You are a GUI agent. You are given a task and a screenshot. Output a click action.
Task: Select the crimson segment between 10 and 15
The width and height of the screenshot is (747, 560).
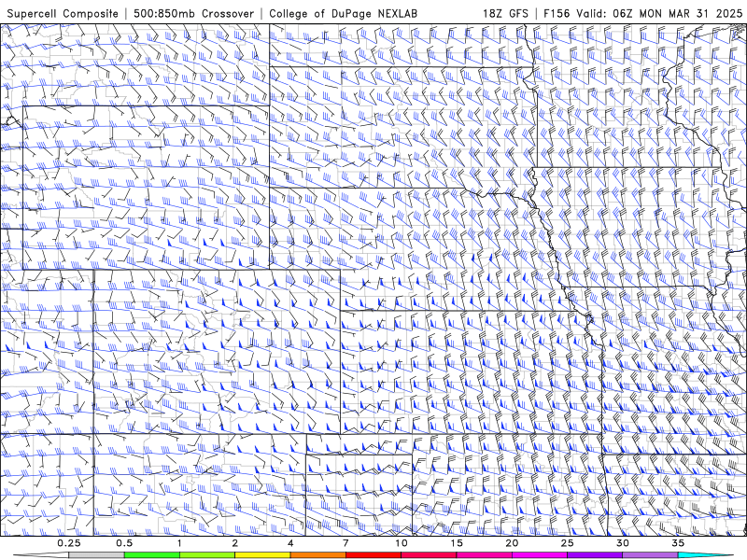click(x=429, y=555)
